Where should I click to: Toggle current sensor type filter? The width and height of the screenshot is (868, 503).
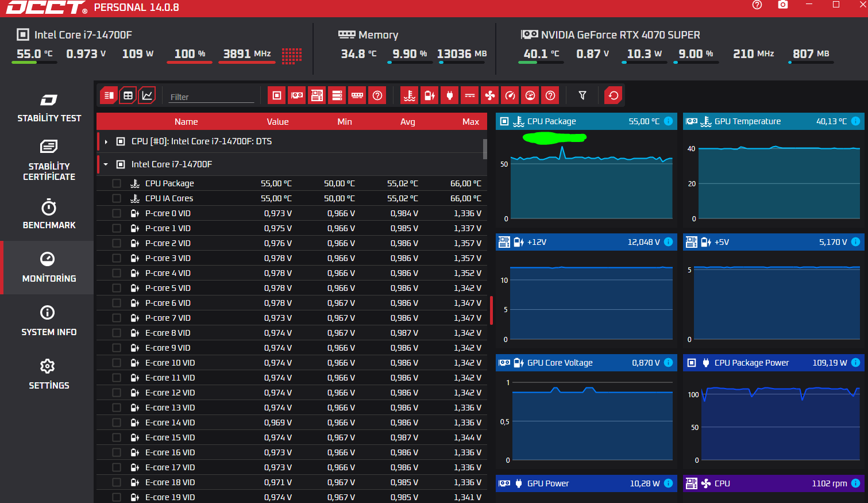point(470,95)
